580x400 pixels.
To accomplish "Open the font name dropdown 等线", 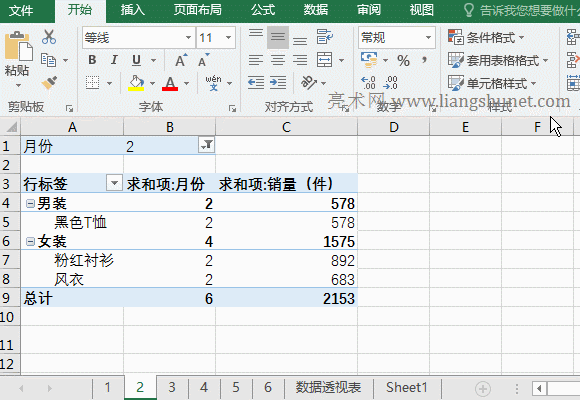I will pos(188,37).
